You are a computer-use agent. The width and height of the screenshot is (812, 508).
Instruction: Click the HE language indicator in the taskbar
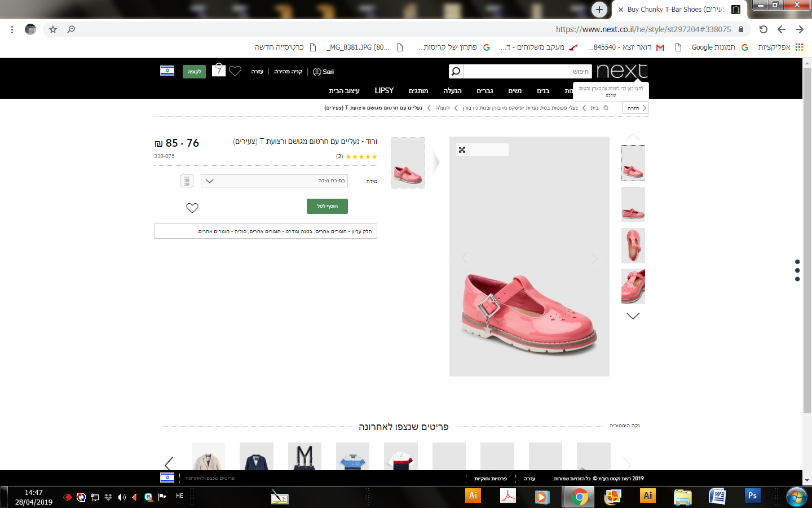(180, 496)
